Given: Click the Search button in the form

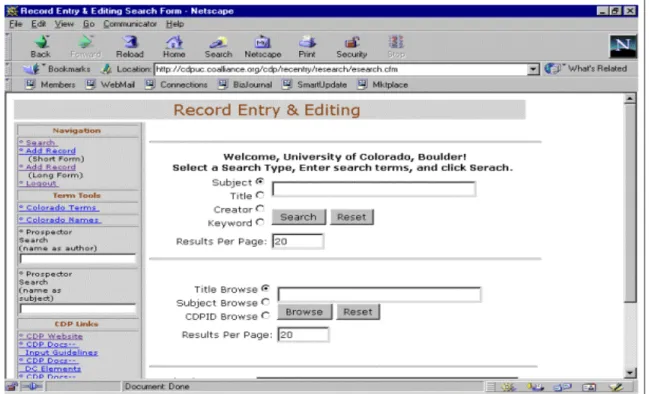Looking at the screenshot, I should (x=298, y=217).
